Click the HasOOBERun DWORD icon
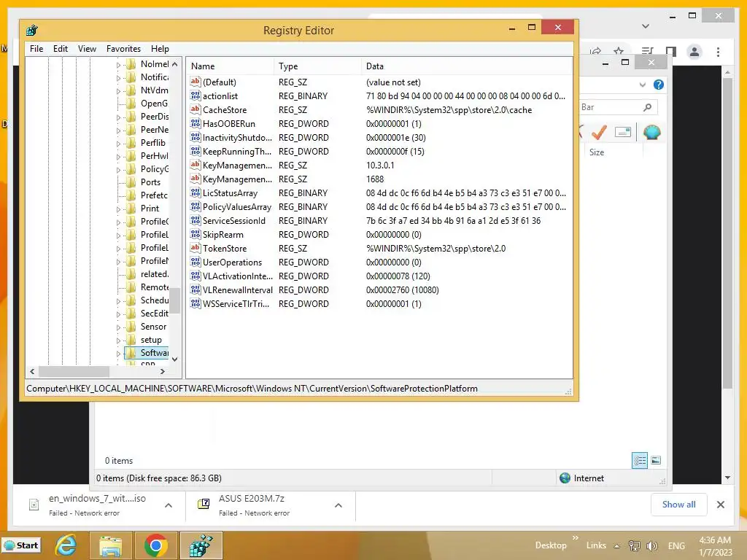 point(196,123)
